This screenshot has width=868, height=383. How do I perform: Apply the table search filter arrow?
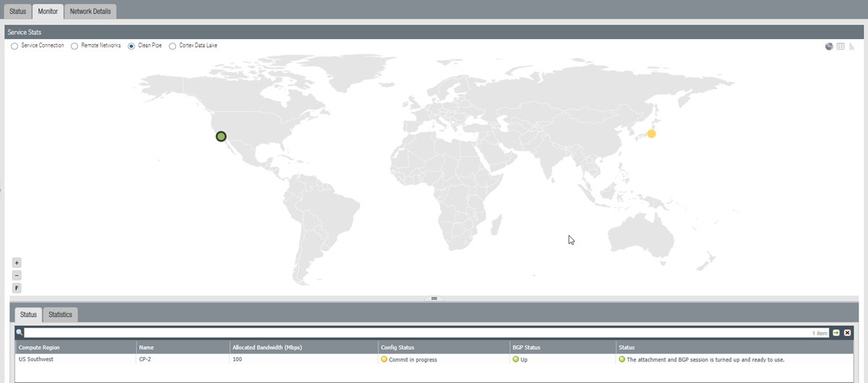coord(836,332)
